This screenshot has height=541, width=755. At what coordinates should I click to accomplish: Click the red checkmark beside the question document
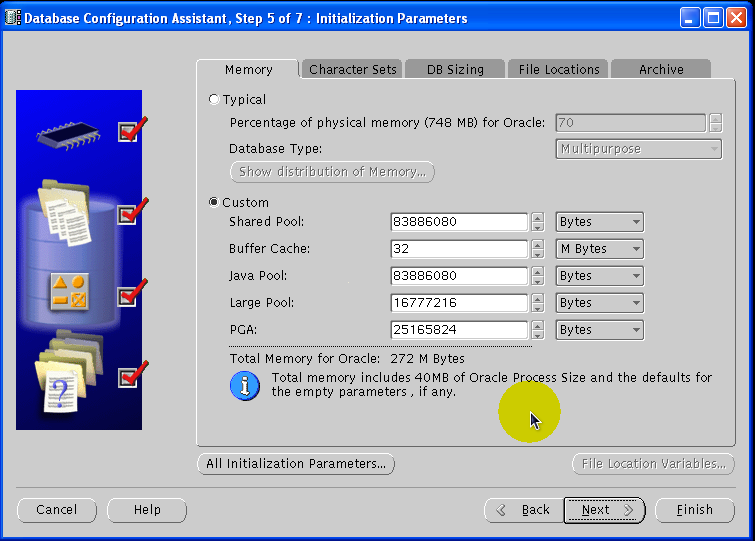(132, 374)
